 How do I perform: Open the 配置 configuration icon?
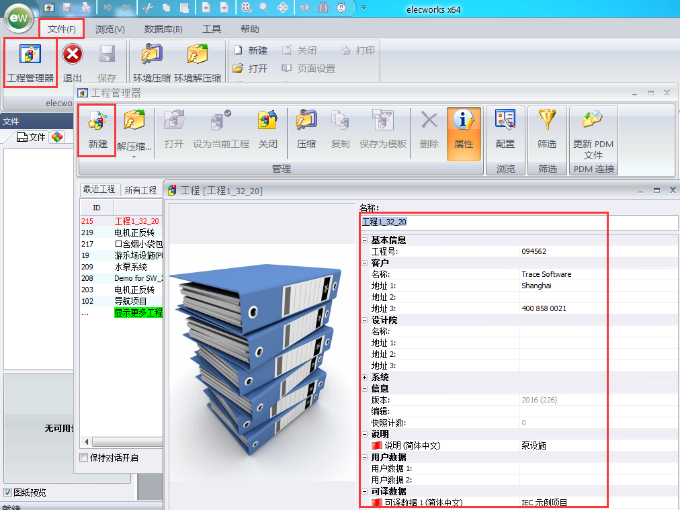tap(505, 129)
